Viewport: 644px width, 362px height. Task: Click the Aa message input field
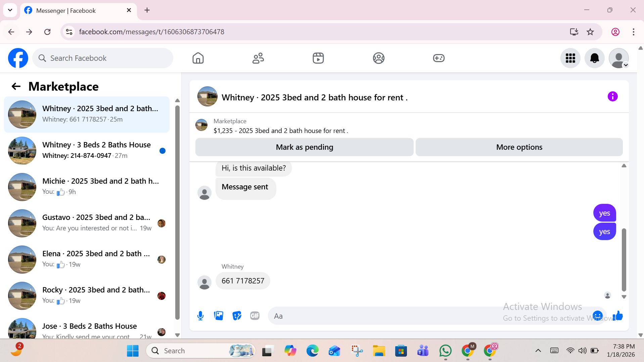[430, 316]
